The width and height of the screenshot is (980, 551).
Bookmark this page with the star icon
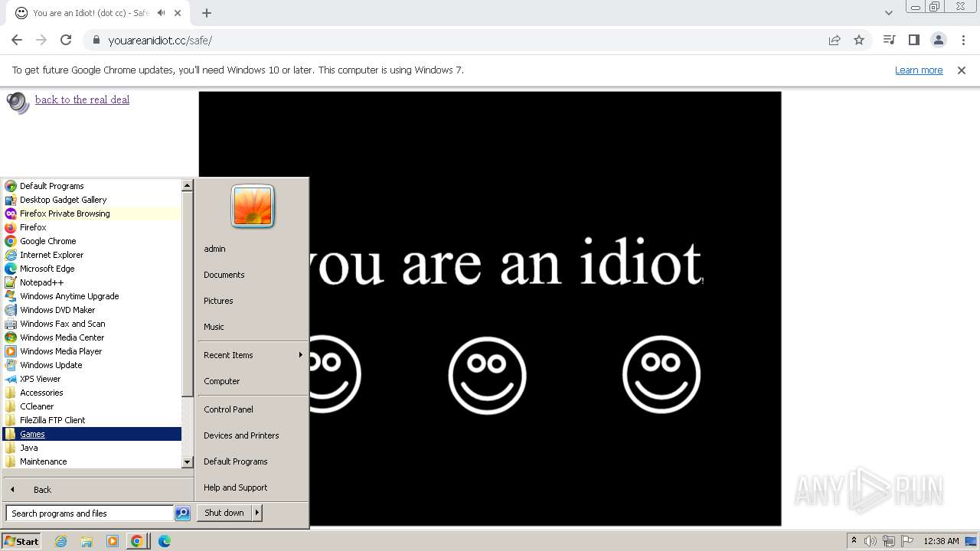859,40
